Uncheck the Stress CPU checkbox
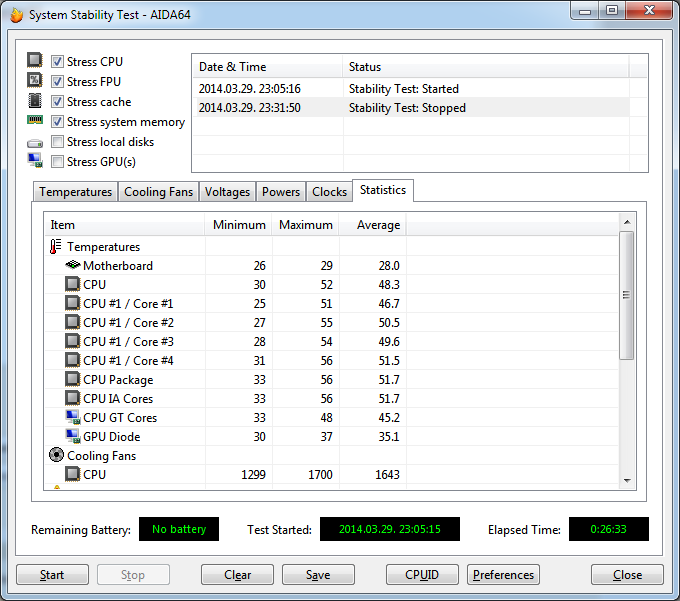This screenshot has width=680, height=601. click(x=57, y=62)
